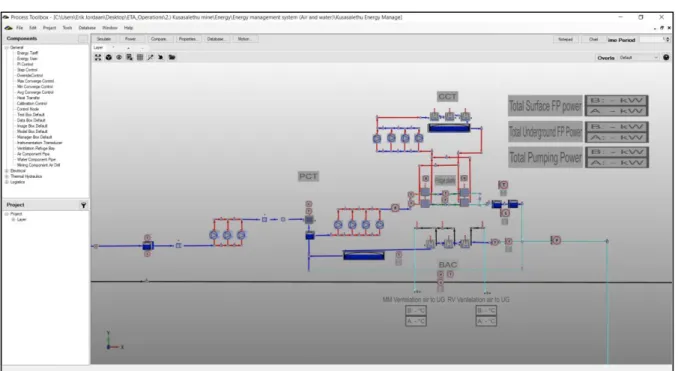Click the Chart button
Screen dimensions: 678x371
point(594,39)
